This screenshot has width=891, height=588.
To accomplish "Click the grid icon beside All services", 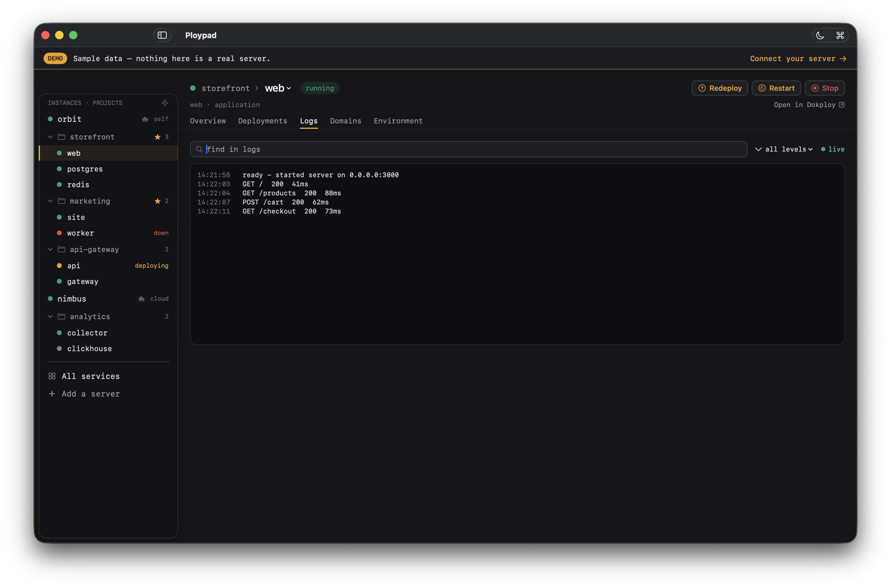I will 52,376.
